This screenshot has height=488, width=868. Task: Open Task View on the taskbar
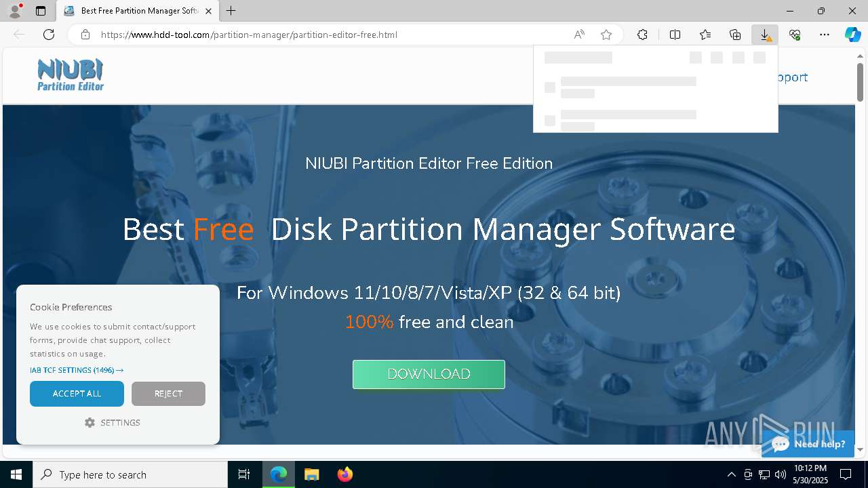click(244, 474)
